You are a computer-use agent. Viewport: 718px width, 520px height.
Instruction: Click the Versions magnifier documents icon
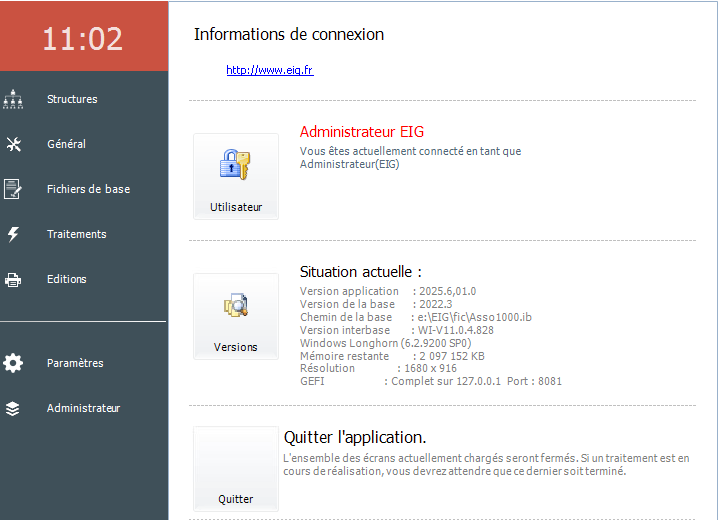236,306
